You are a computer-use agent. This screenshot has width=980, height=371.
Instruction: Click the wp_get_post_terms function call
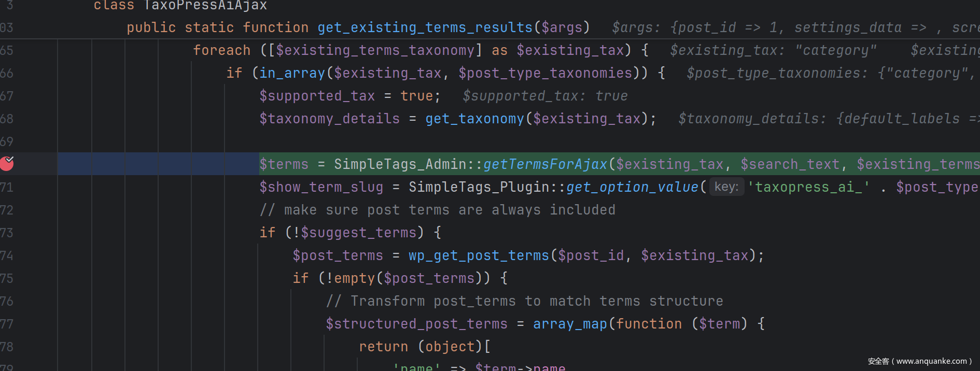pos(479,255)
